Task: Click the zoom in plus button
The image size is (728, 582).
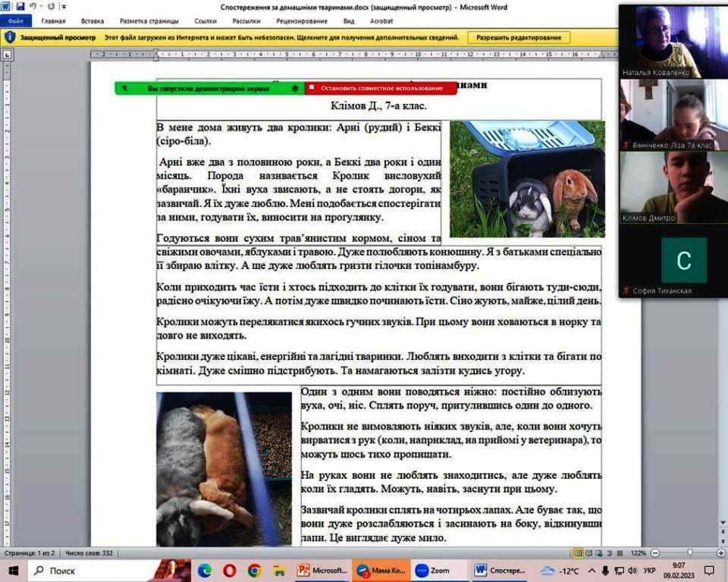Action: [720, 553]
